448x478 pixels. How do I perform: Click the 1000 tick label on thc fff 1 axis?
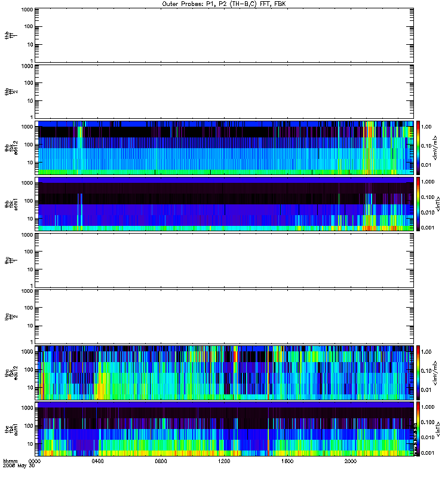coord(27,235)
